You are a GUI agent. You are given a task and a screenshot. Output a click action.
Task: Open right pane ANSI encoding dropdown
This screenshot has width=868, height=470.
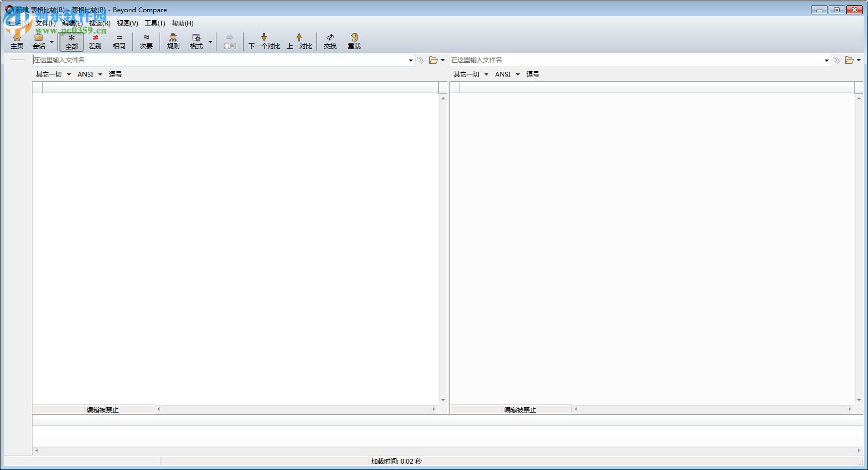coord(507,74)
